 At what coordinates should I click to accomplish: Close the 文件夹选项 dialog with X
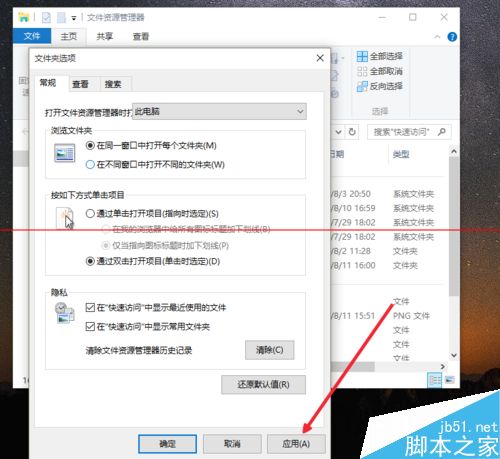(320, 58)
